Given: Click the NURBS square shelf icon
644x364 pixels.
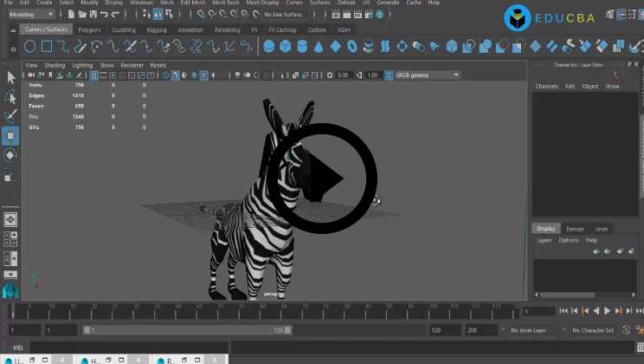Looking at the screenshot, I should point(48,46).
